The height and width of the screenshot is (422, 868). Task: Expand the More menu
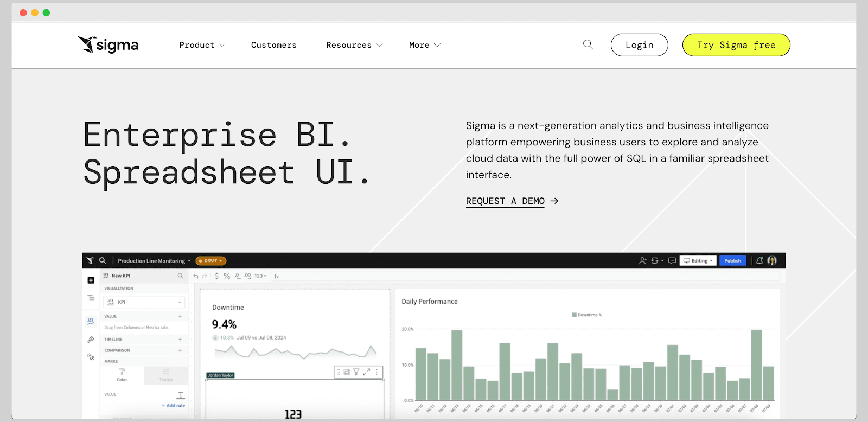[x=425, y=45]
